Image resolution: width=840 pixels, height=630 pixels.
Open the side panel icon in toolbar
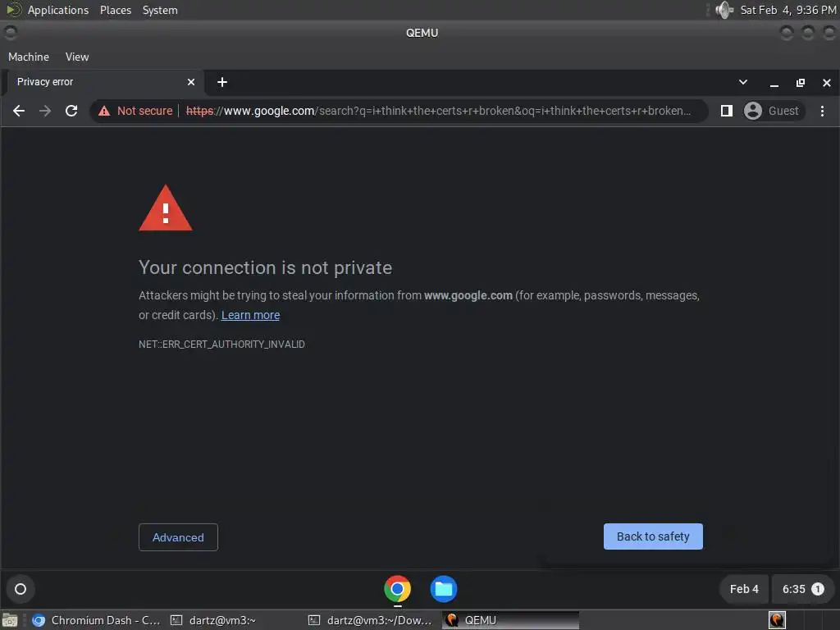727,111
